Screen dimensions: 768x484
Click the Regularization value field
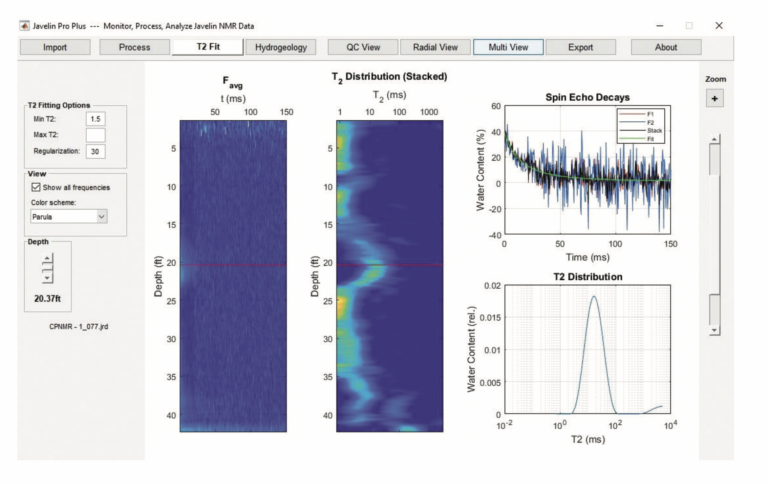(96, 150)
